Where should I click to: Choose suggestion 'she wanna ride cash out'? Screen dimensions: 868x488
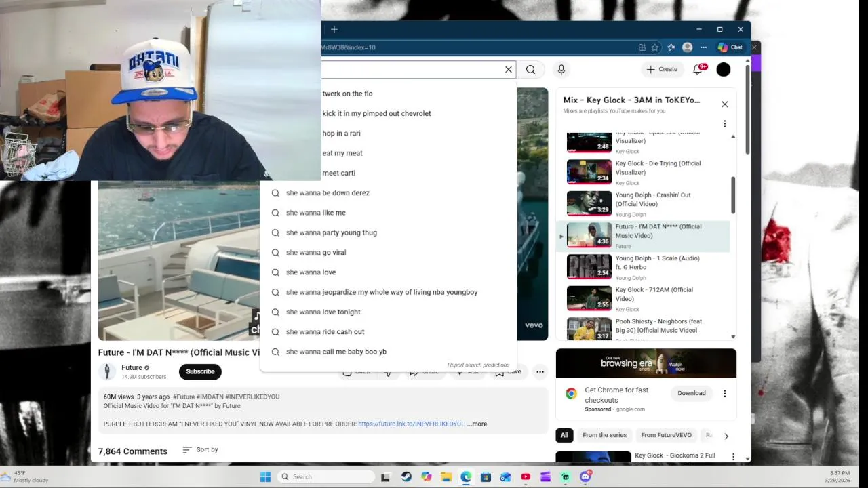point(388,332)
